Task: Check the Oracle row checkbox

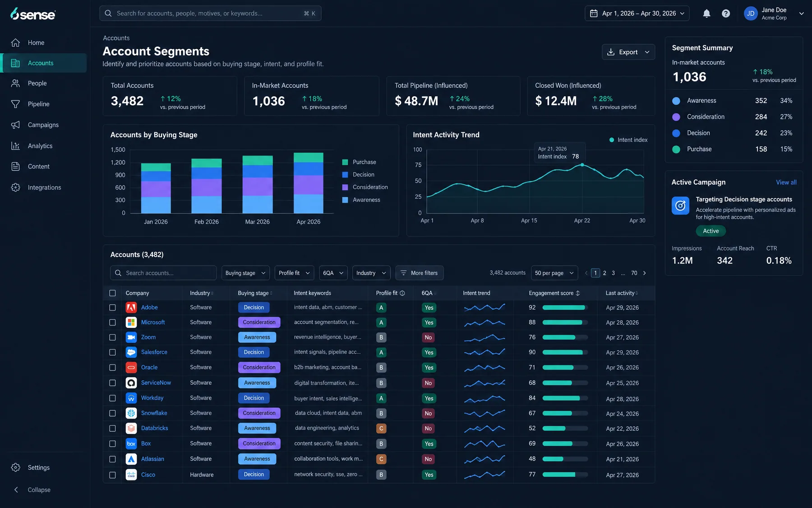Action: 113,368
